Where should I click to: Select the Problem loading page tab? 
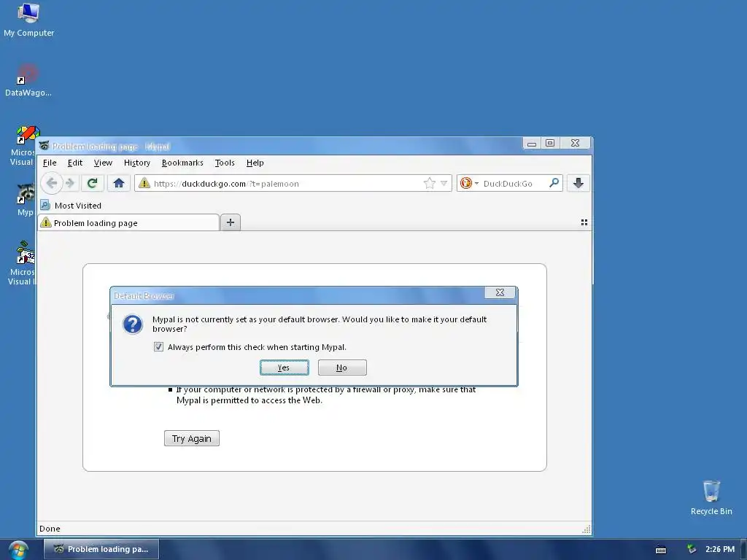coord(128,223)
